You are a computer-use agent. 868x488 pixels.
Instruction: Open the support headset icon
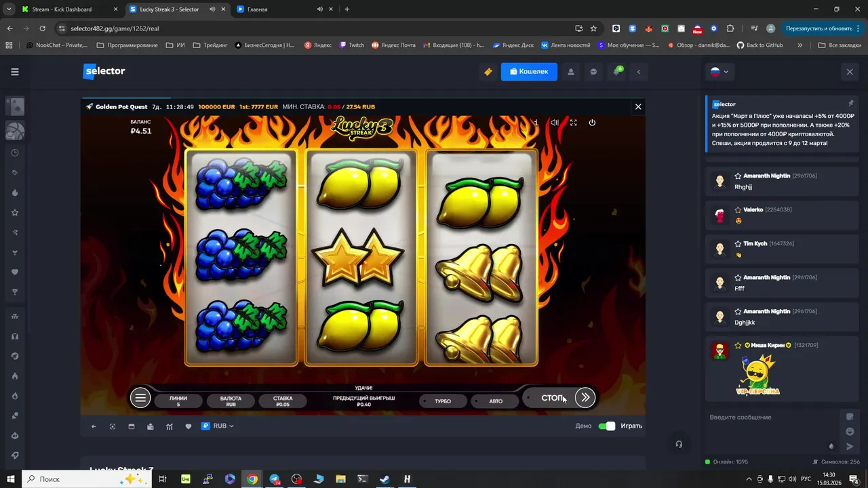(x=679, y=444)
